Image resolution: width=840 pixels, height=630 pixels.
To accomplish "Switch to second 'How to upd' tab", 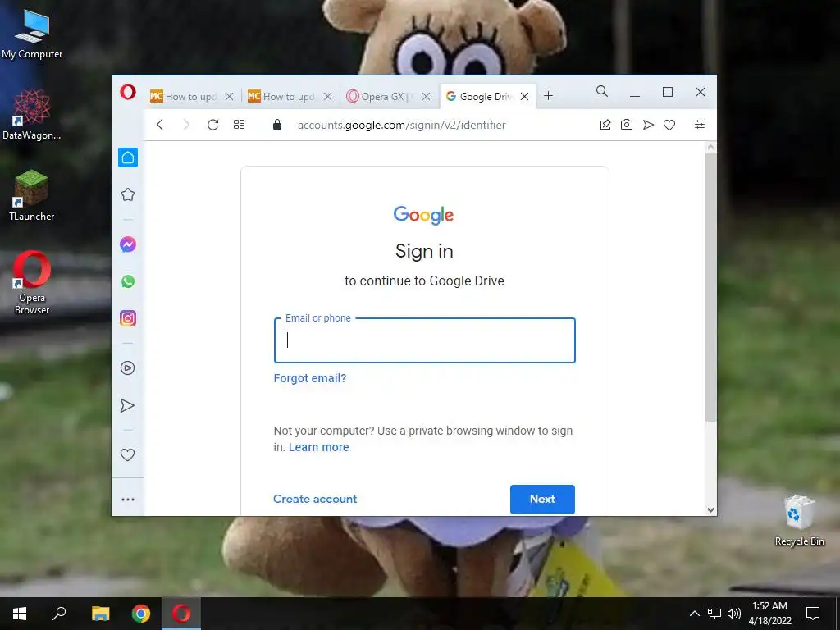I will click(282, 97).
